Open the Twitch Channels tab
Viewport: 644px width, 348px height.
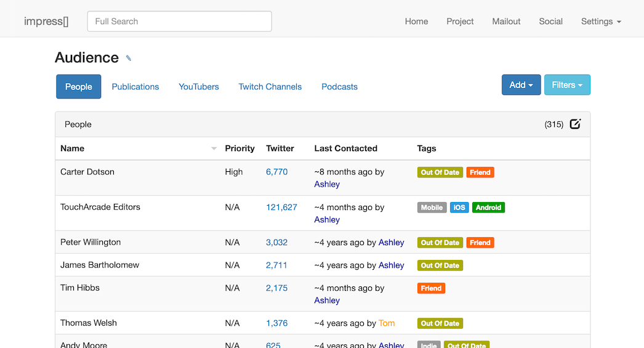(270, 87)
